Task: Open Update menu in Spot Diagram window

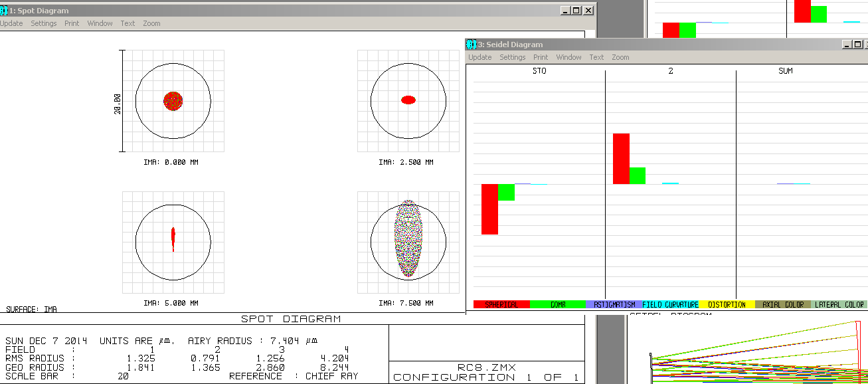Action: click(x=11, y=23)
